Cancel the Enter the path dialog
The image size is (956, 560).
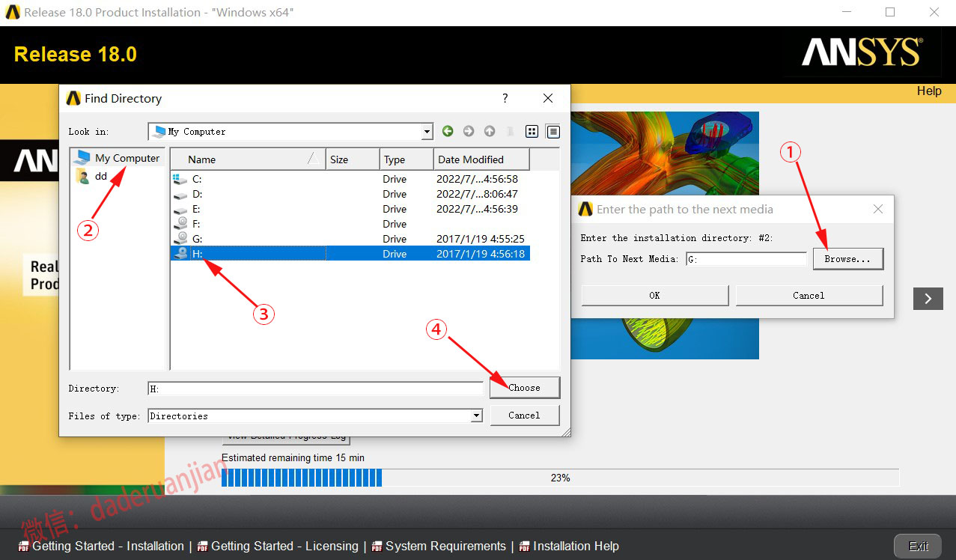point(809,295)
